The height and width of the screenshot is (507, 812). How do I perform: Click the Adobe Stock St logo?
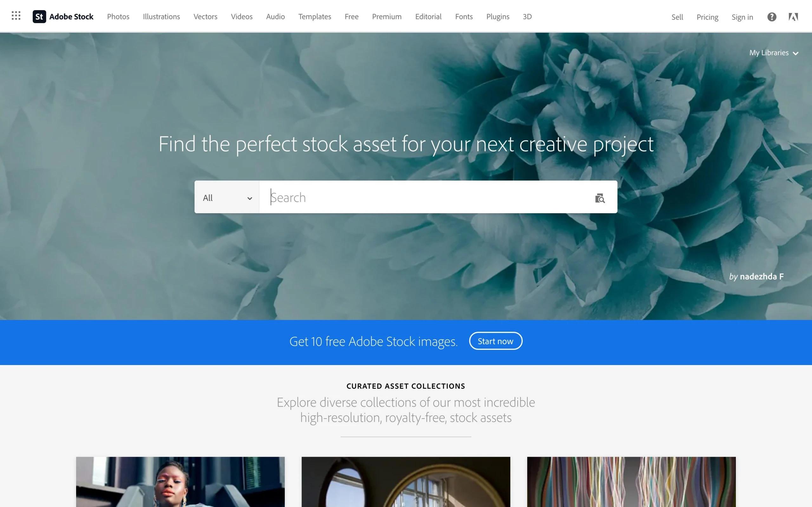(39, 16)
